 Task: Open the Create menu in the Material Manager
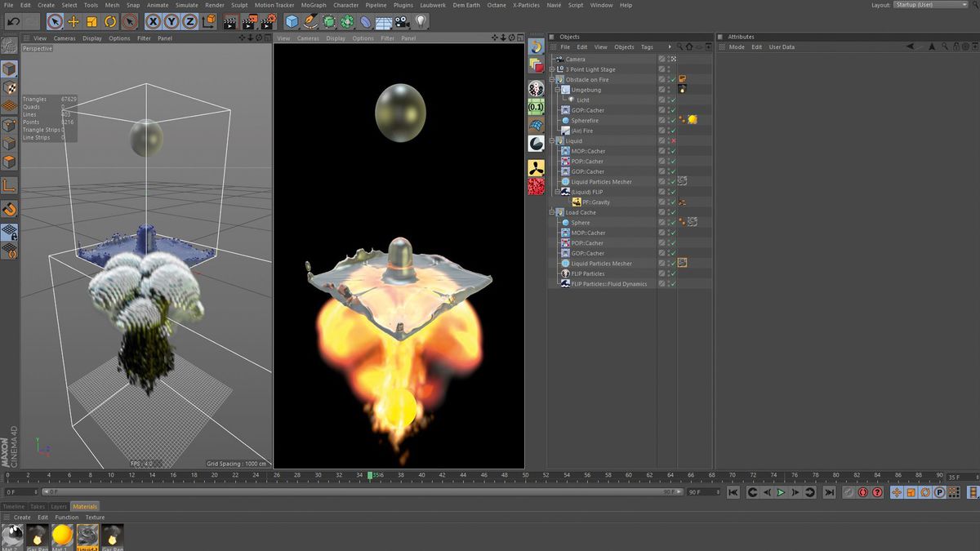tap(21, 517)
